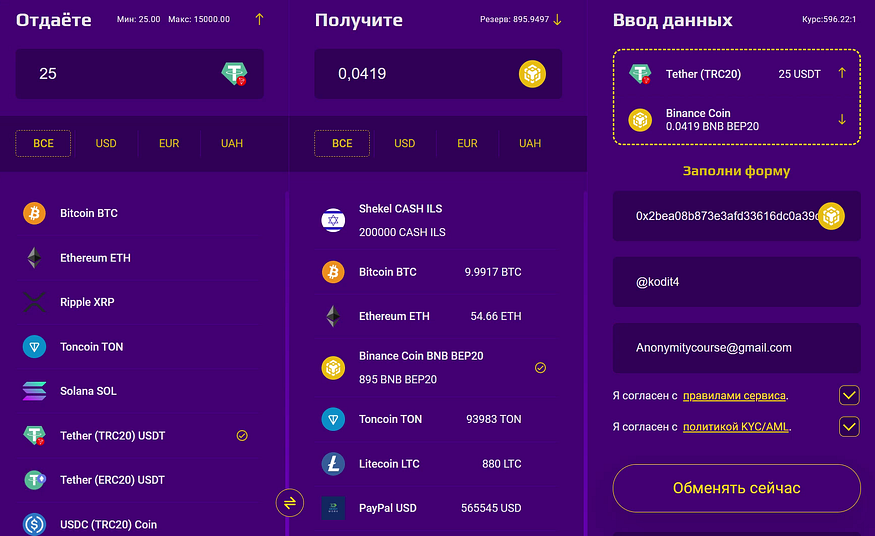Screen dimensions: 875x536
Task: Open the правилами сервиса link
Action: 734,395
